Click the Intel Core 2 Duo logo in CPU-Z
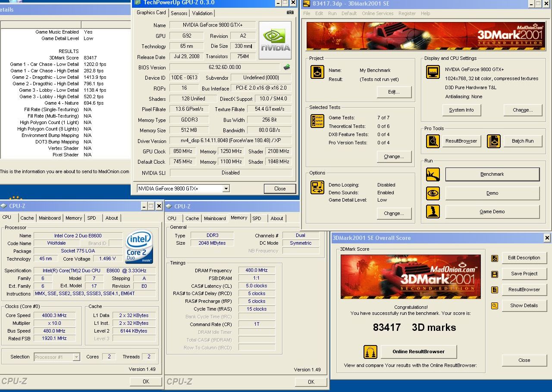The image size is (552, 392). click(x=139, y=247)
